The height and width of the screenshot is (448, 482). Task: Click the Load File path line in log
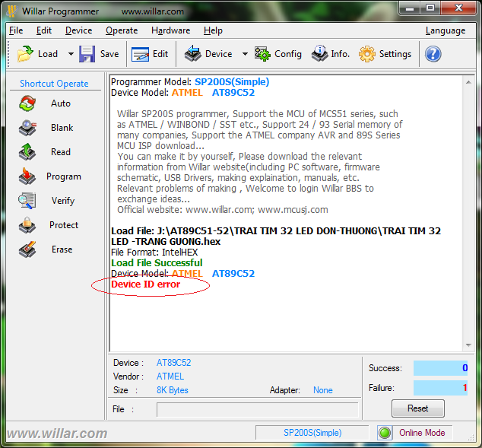pos(276,236)
